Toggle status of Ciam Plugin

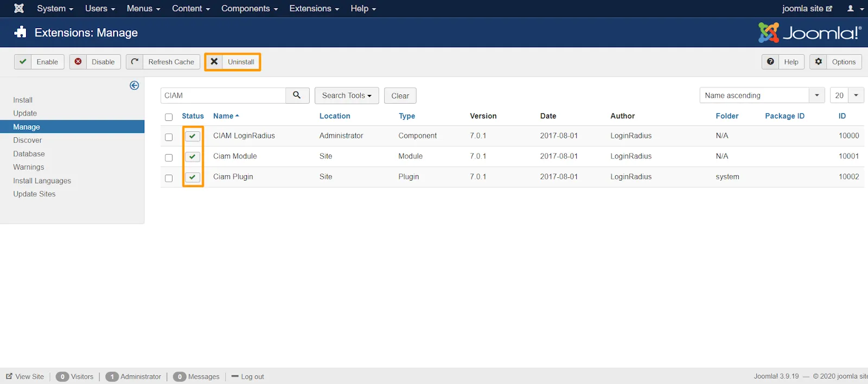(193, 177)
